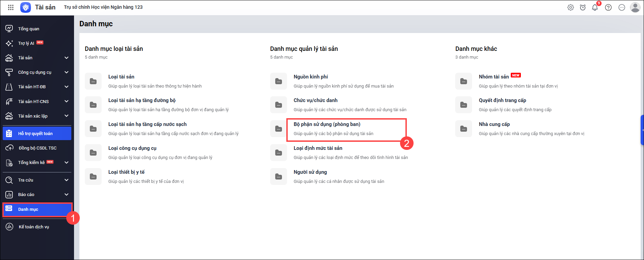Expand the Tài sản sidebar menu
644x260 pixels.
(x=66, y=58)
